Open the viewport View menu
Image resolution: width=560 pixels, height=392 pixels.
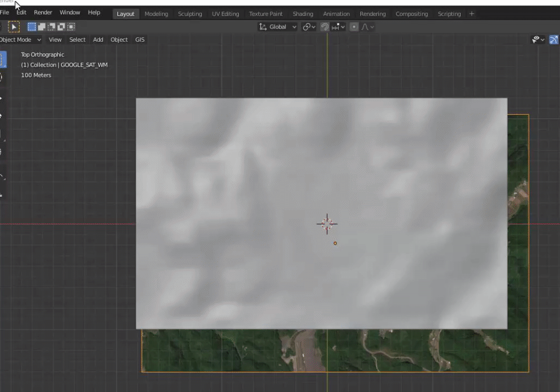(x=55, y=40)
